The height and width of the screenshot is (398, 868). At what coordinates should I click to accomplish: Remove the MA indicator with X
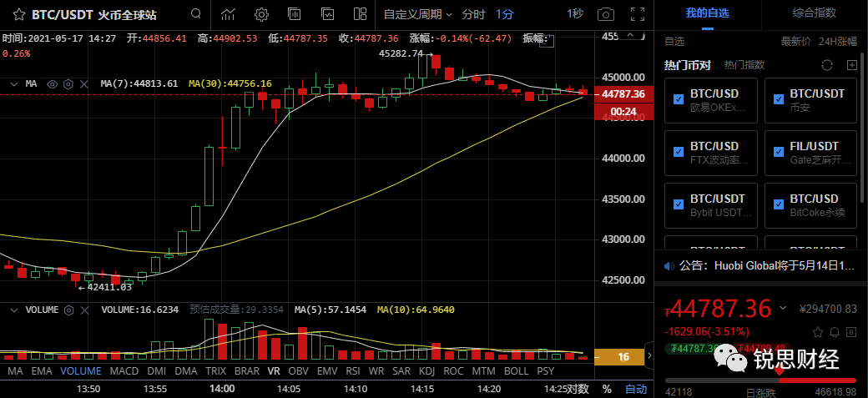point(84,84)
